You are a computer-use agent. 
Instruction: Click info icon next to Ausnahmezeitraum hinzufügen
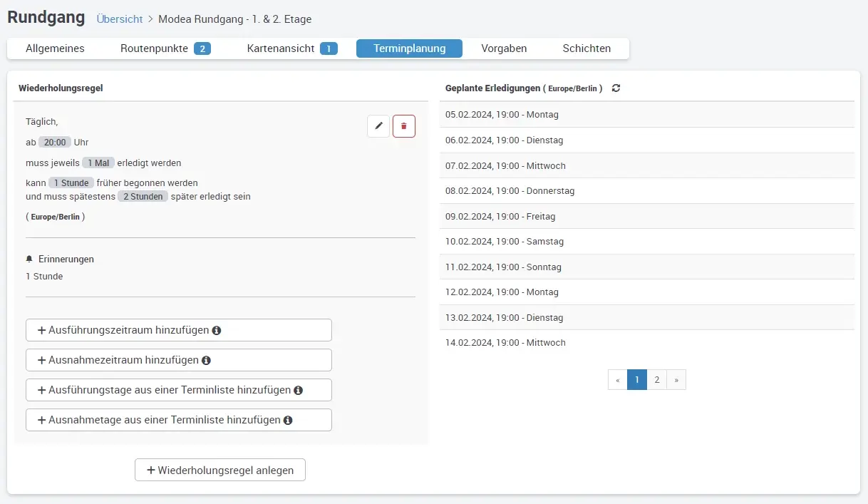point(206,361)
